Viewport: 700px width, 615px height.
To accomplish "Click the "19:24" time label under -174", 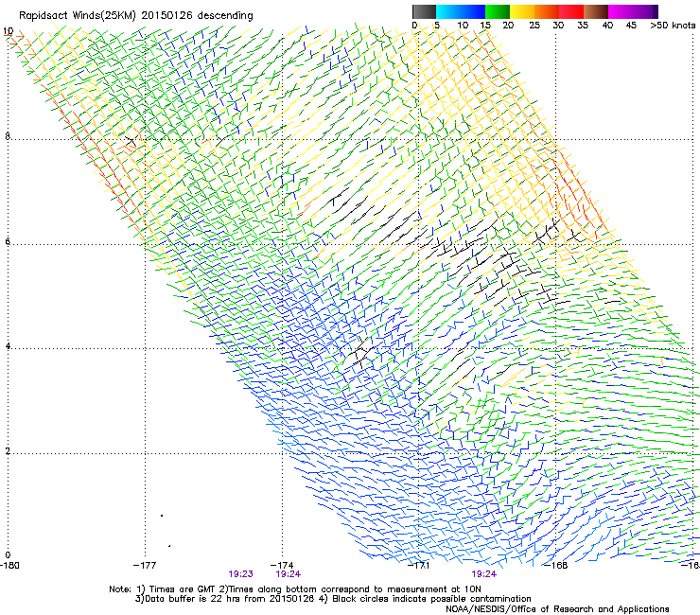I will tap(288, 574).
